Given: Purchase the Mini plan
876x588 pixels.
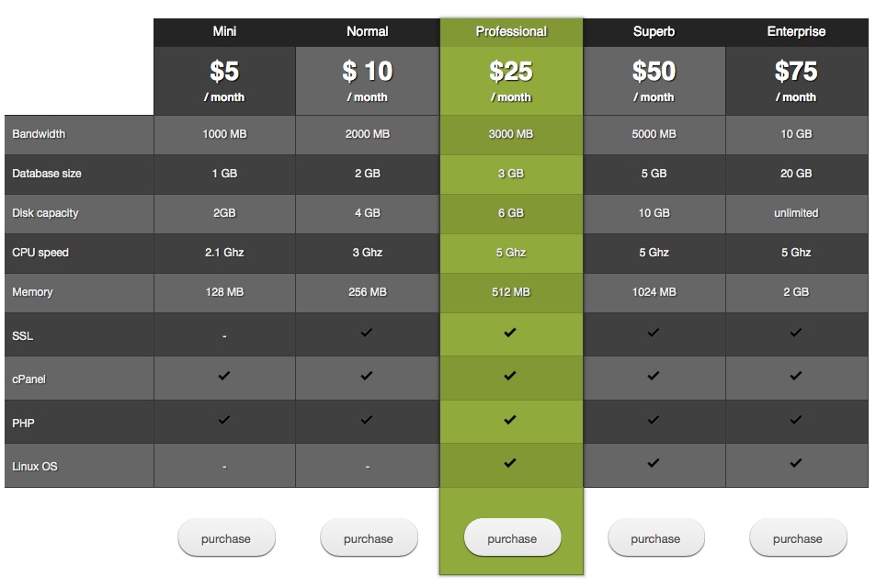Looking at the screenshot, I should [226, 538].
